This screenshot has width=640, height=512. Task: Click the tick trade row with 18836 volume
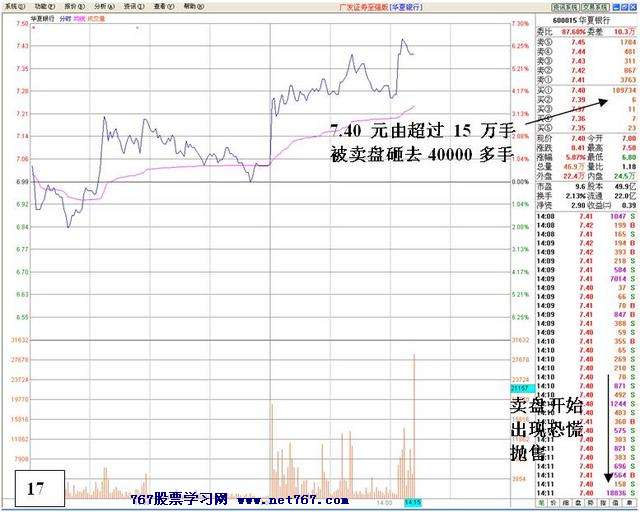click(586, 493)
